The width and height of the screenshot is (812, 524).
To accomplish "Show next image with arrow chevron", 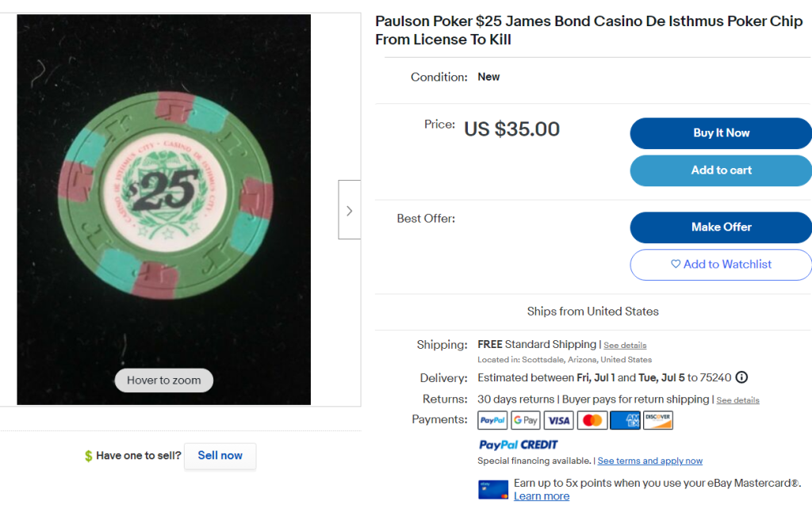I will click(349, 210).
